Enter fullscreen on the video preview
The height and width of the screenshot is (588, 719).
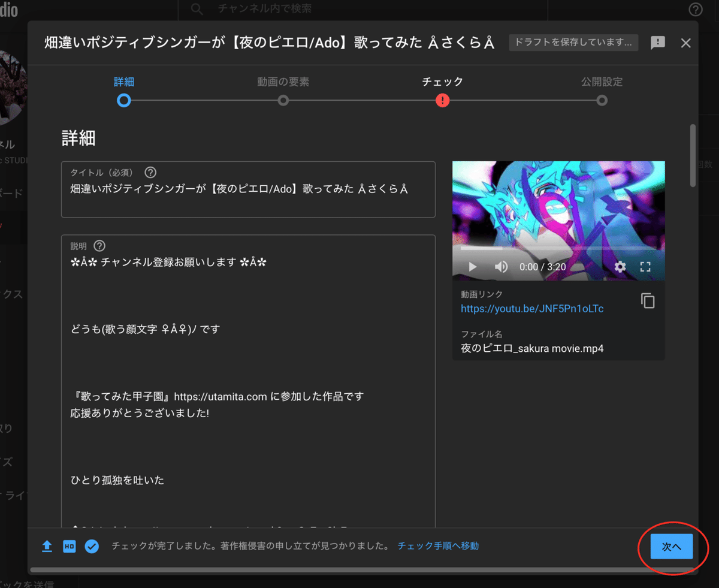point(646,267)
